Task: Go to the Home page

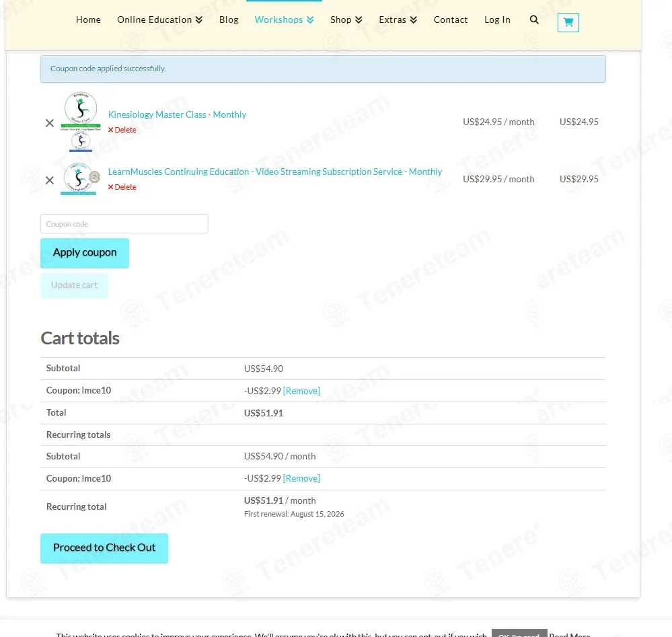Action: (x=88, y=20)
